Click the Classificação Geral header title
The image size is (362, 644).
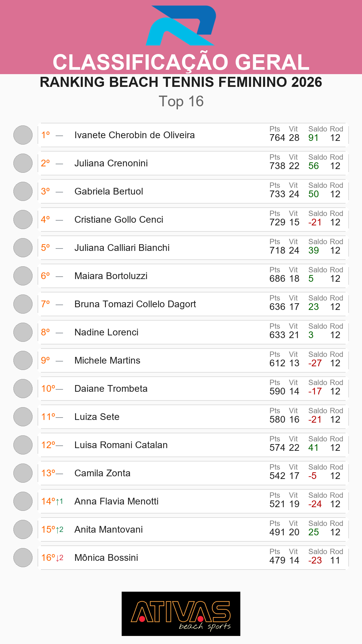pos(181,62)
